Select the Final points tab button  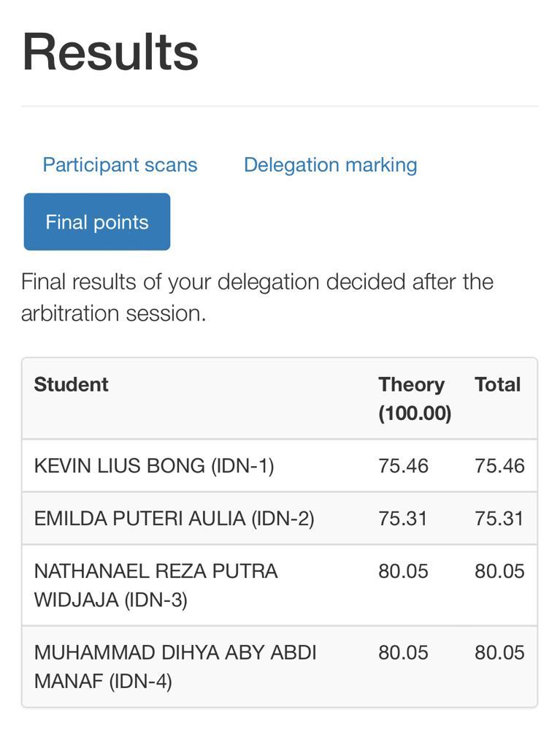tap(97, 222)
